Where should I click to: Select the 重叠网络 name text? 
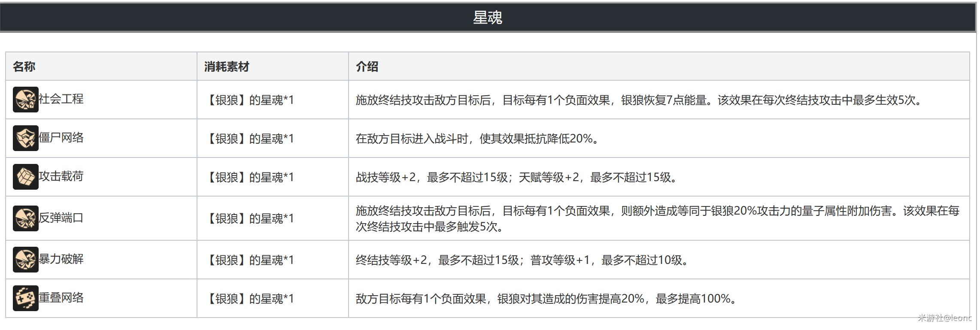click(61, 298)
